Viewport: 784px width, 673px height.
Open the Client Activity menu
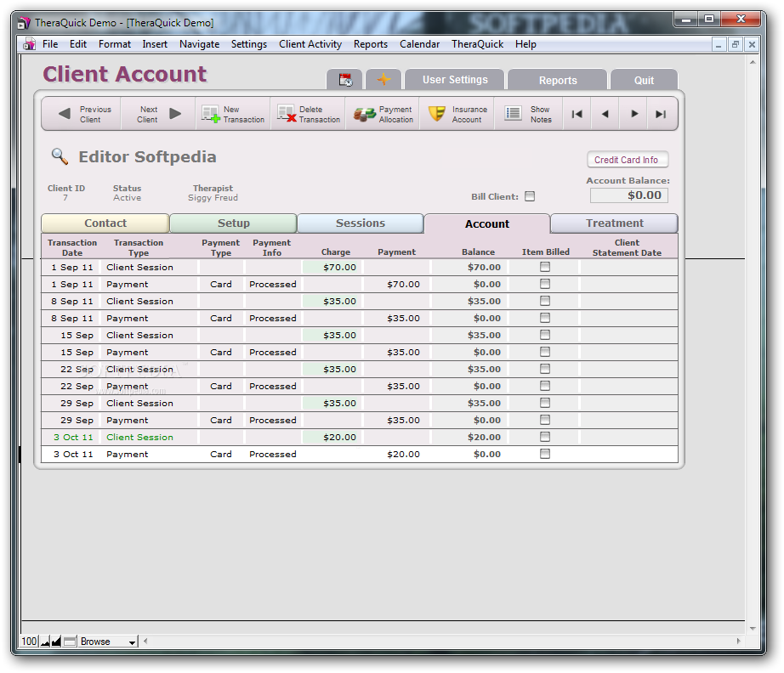click(310, 44)
